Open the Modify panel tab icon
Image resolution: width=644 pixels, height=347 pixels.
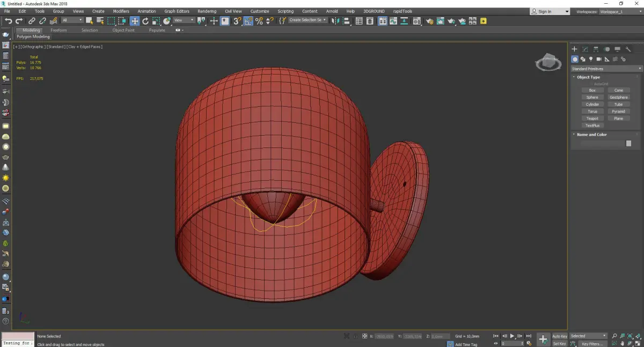point(585,49)
